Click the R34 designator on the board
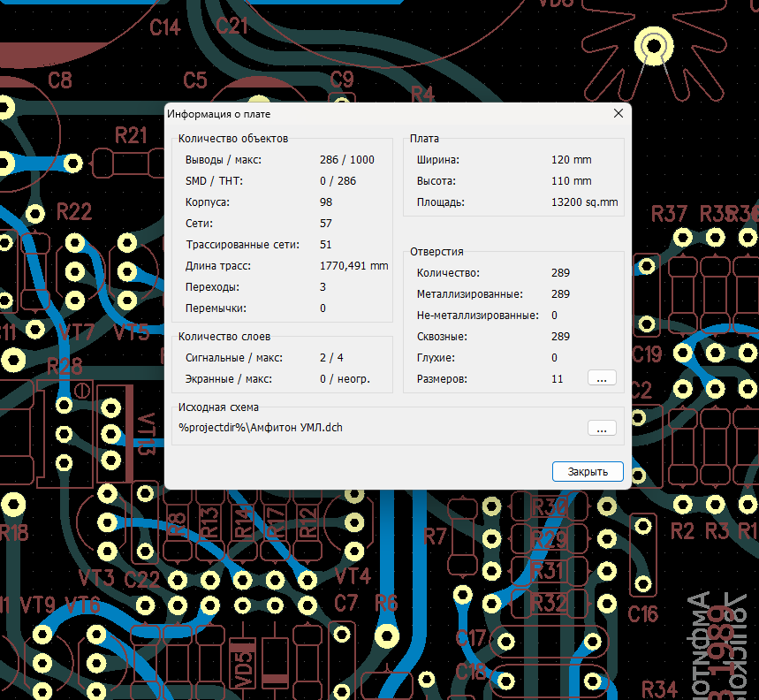This screenshot has width=759, height=700. [x=659, y=689]
